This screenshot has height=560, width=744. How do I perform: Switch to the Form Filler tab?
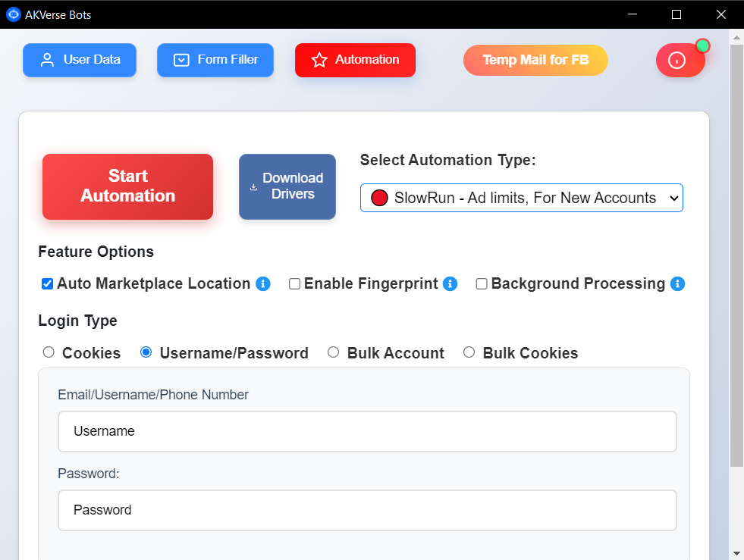(215, 60)
